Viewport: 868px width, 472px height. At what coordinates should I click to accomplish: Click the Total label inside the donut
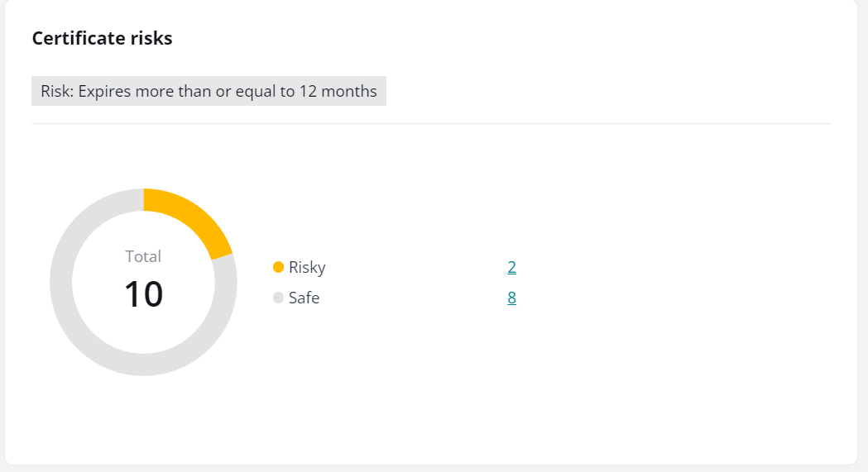point(143,256)
